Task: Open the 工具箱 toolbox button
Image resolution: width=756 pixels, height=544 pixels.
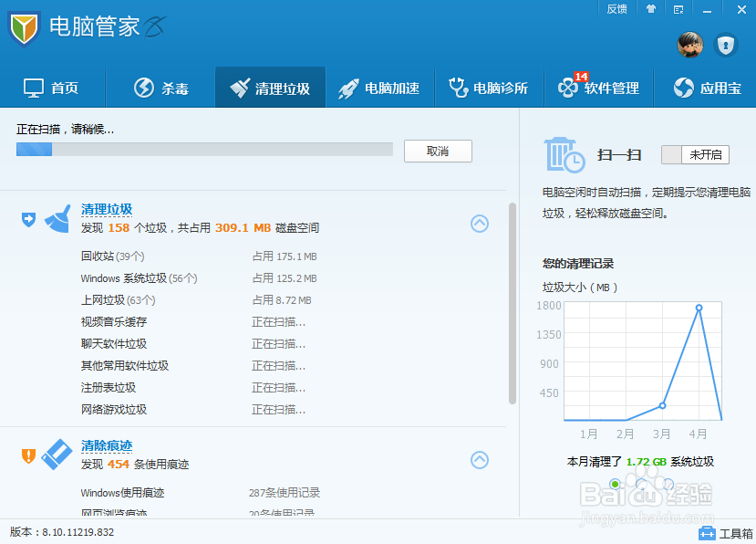Action: [726, 533]
